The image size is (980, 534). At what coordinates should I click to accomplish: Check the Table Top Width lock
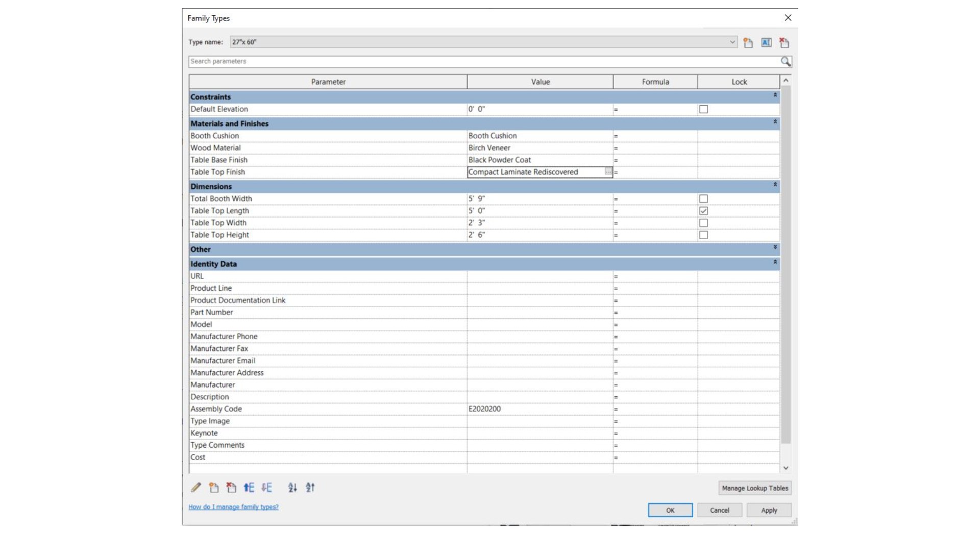[703, 223]
